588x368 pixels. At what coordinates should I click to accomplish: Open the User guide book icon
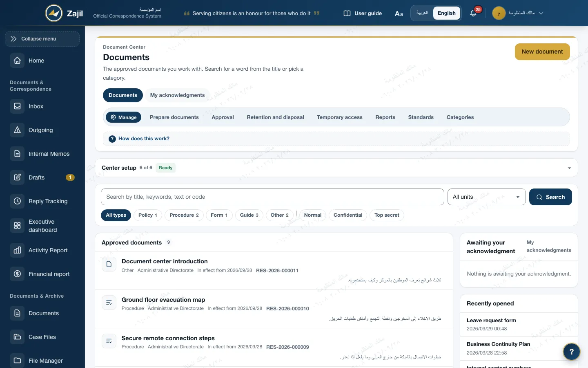[347, 13]
